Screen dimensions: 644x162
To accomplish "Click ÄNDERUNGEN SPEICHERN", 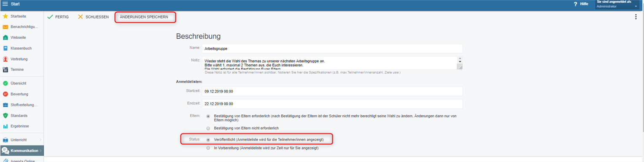I will [x=144, y=17].
